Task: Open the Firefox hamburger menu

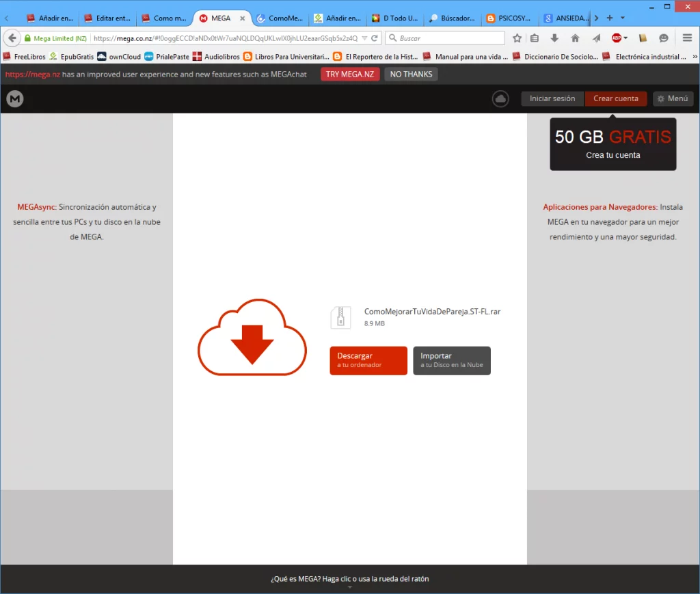Action: click(x=687, y=38)
